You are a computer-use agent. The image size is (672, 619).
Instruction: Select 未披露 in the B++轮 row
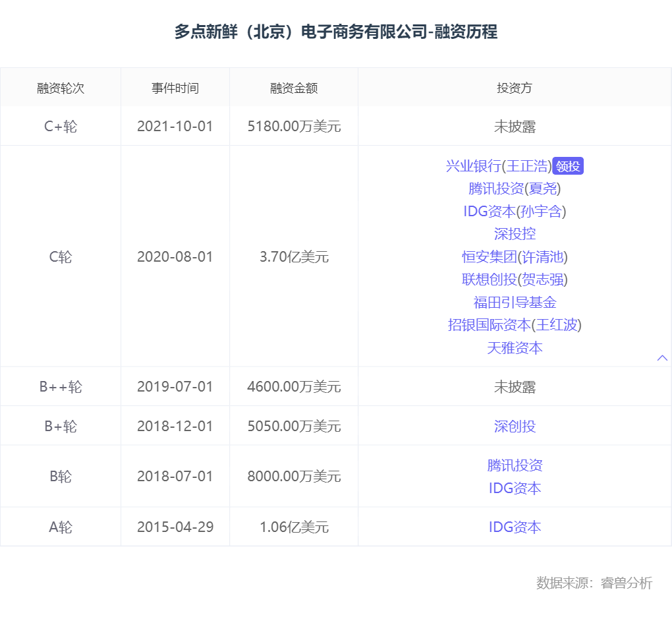(x=515, y=387)
